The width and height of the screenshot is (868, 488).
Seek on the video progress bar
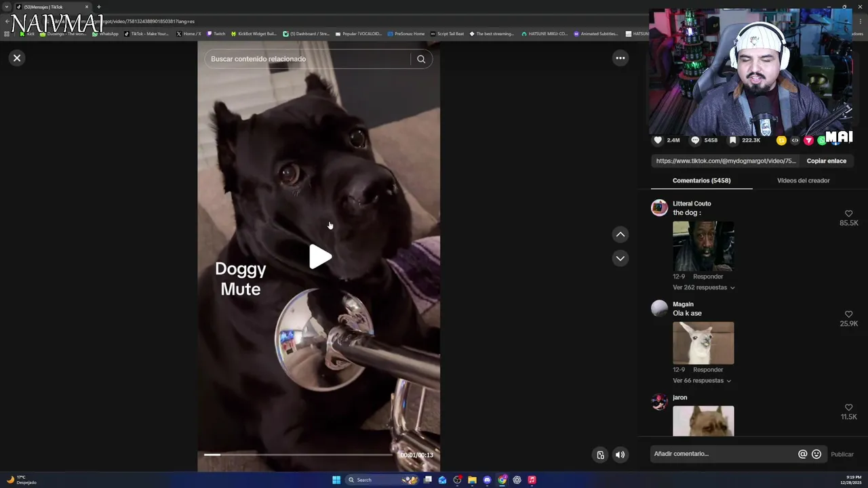pos(298,455)
